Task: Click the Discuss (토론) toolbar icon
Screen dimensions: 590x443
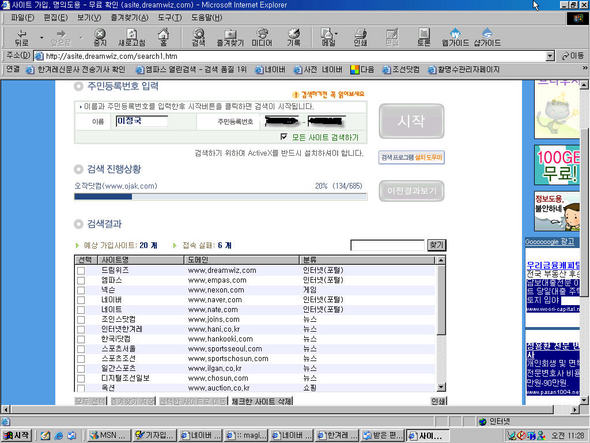Action: point(423,37)
